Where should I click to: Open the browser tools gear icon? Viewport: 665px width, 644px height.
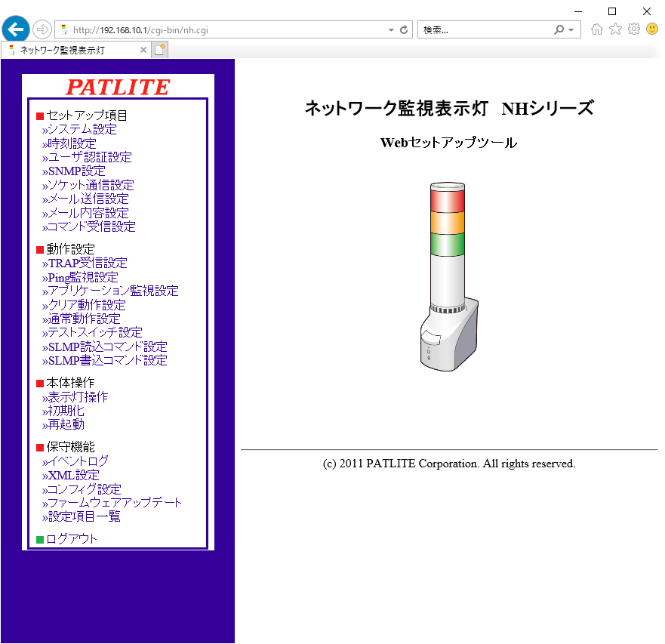633,29
